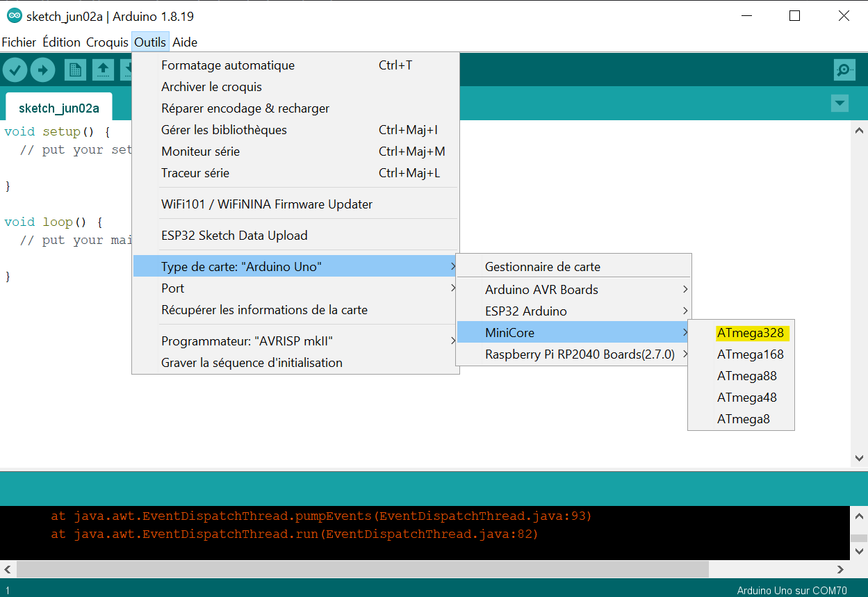This screenshot has width=868, height=597.
Task: Open the Édition menu
Action: [x=61, y=42]
